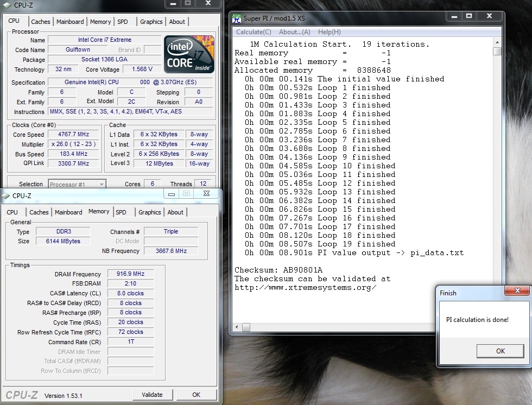Click the Core Voltage value 1.568 V
Viewport: 532px width, 405px height.
coord(142,69)
